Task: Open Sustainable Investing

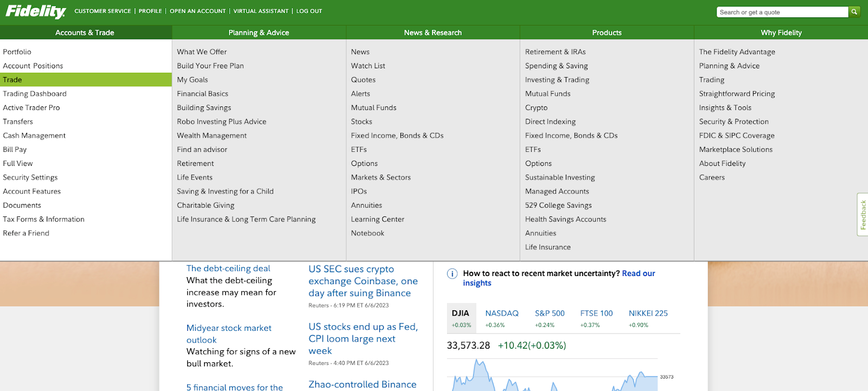Action: 560,177
